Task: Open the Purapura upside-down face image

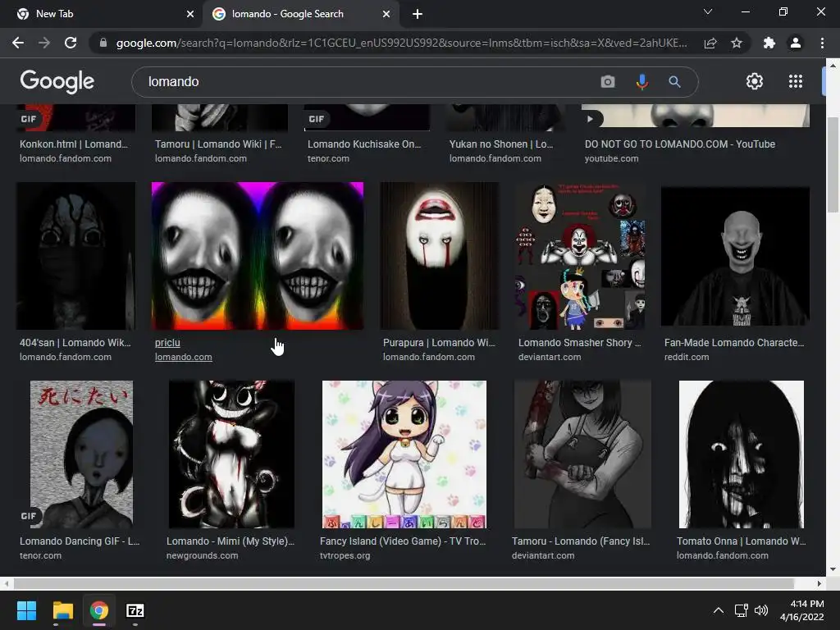Action: (x=440, y=256)
